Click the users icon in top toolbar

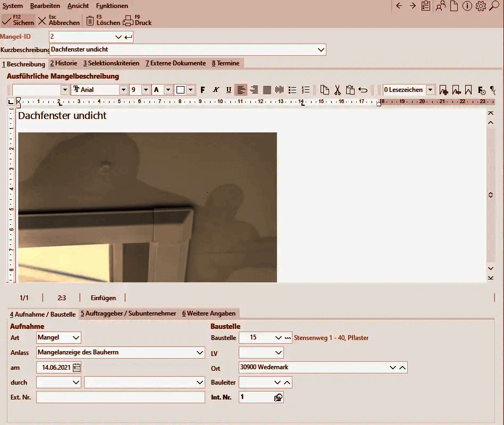point(441,6)
